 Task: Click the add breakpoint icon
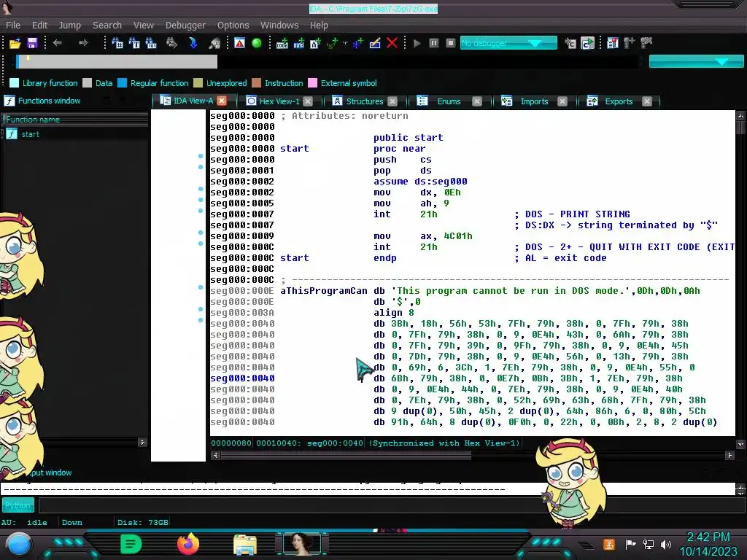click(x=630, y=43)
